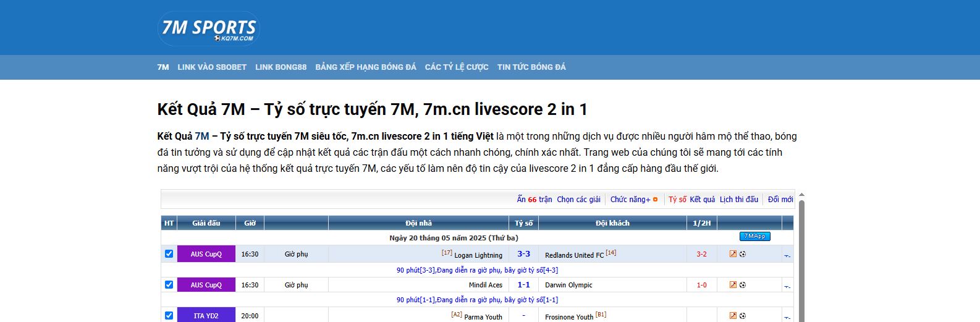
Task: Expand the Ẩn 66 trận hidden matches
Action: click(534, 200)
